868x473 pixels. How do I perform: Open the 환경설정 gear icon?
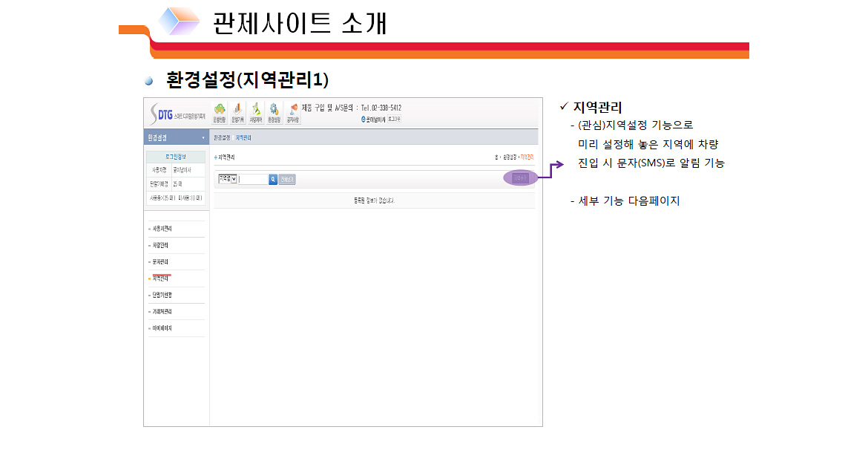pos(274,111)
